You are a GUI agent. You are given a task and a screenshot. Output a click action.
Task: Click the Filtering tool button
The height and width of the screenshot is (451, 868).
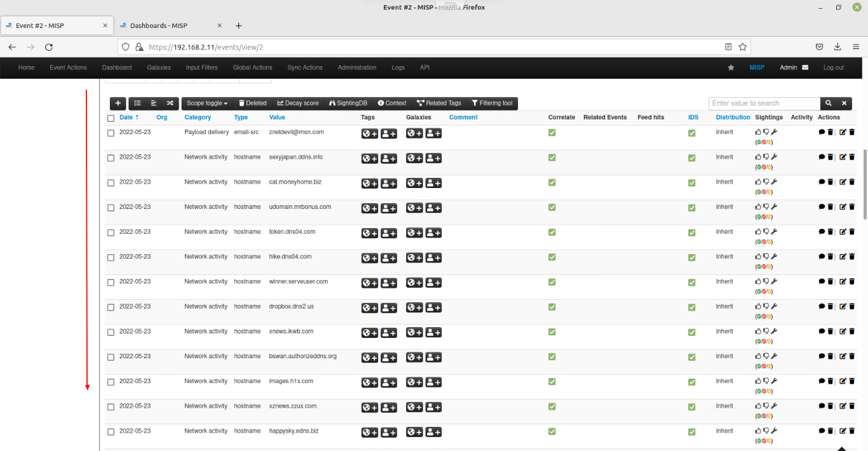(x=491, y=103)
